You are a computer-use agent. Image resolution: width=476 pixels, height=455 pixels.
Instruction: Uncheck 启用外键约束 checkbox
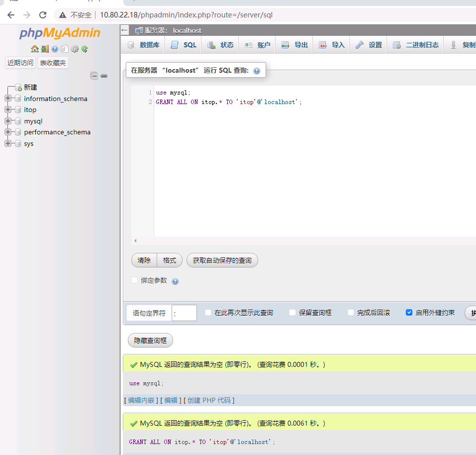409,313
